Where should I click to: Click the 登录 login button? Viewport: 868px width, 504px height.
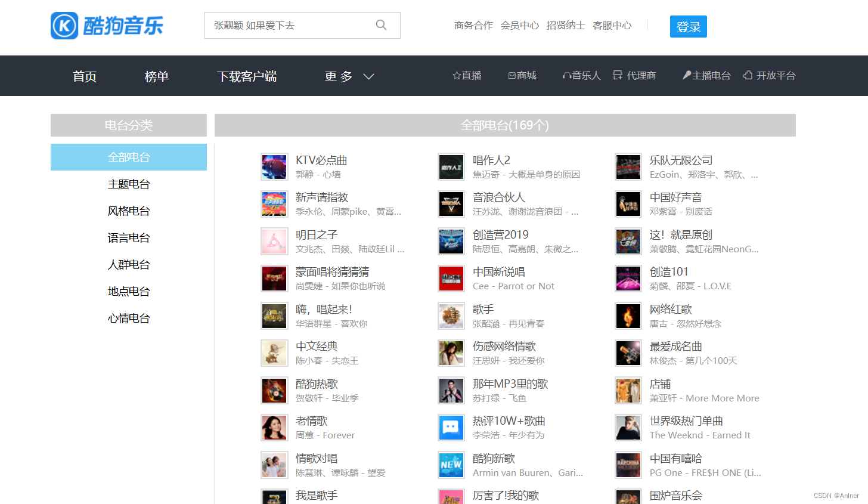tap(689, 26)
